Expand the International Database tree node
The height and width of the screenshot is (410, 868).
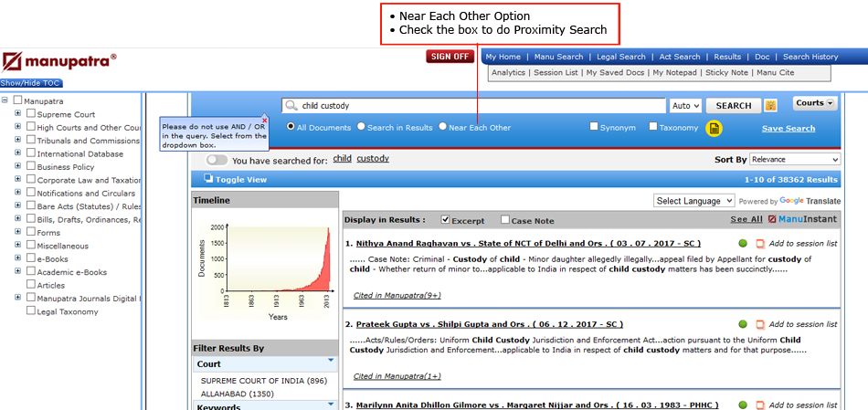17,153
